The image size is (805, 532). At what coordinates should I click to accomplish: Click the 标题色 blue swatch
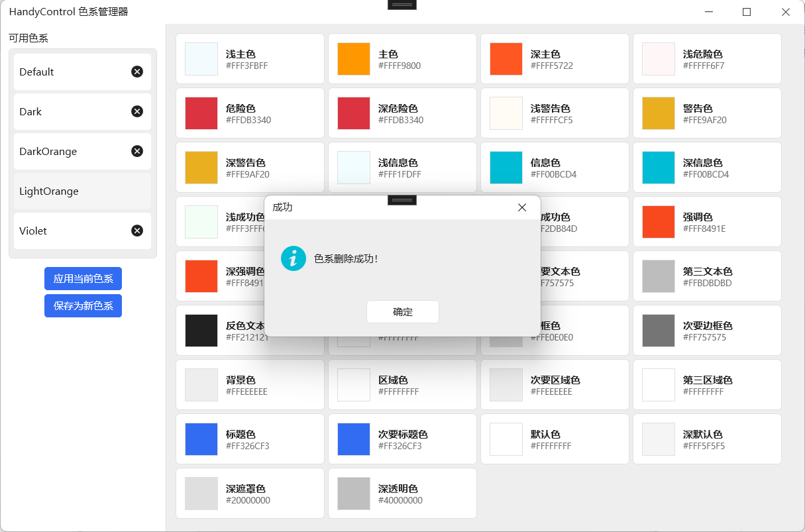tap(201, 439)
